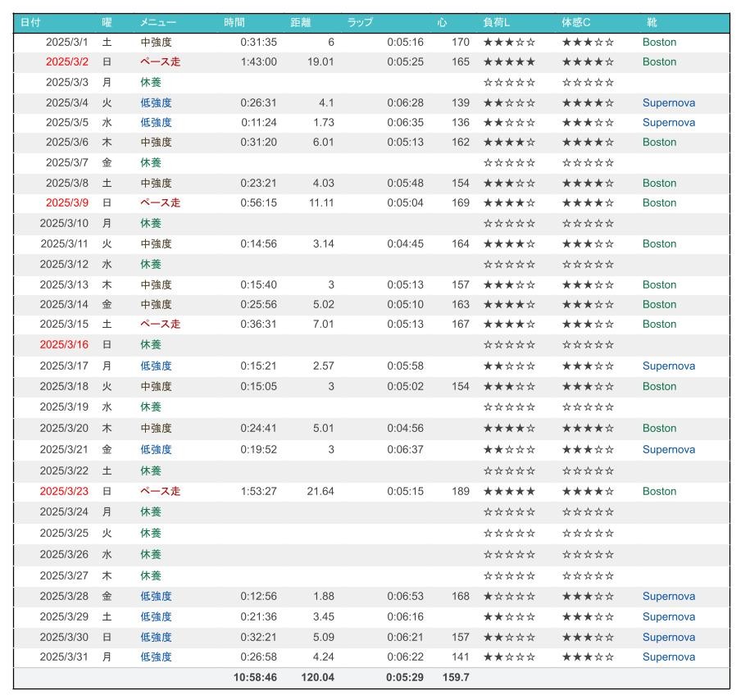Select average lap 0:05:29
The height and width of the screenshot is (700, 741).
(x=405, y=677)
